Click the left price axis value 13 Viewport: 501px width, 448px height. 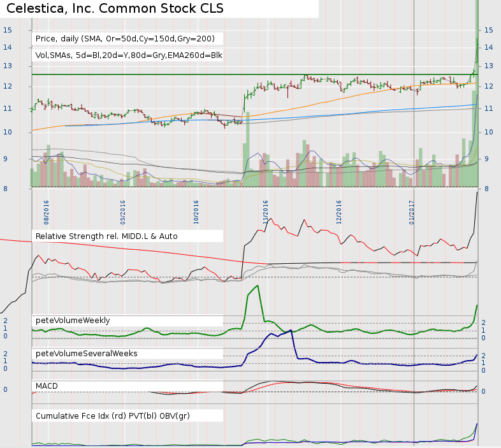coord(8,66)
